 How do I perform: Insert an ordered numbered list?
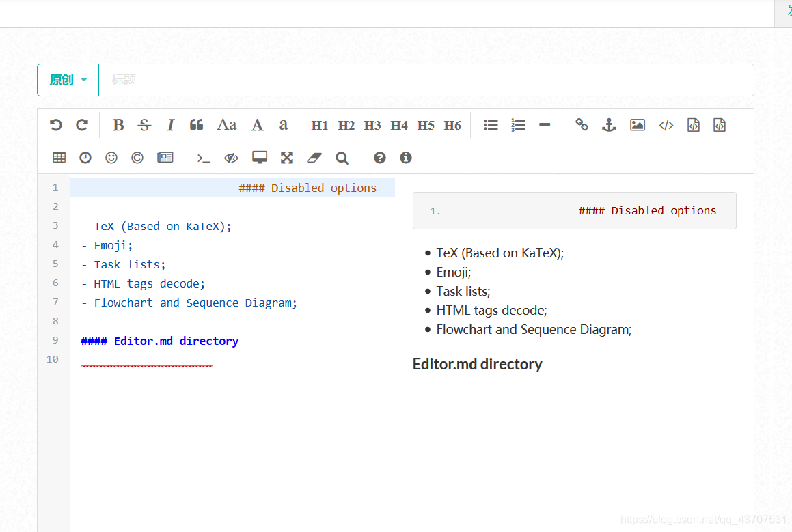point(518,125)
